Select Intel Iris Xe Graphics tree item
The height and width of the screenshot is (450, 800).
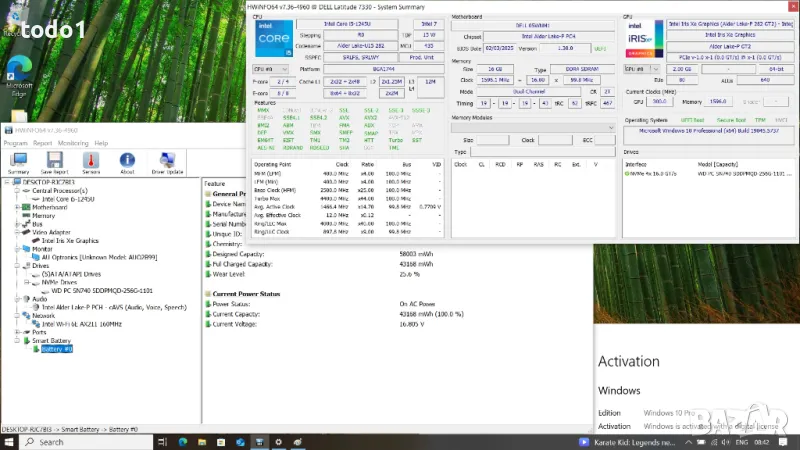click(x=70, y=240)
